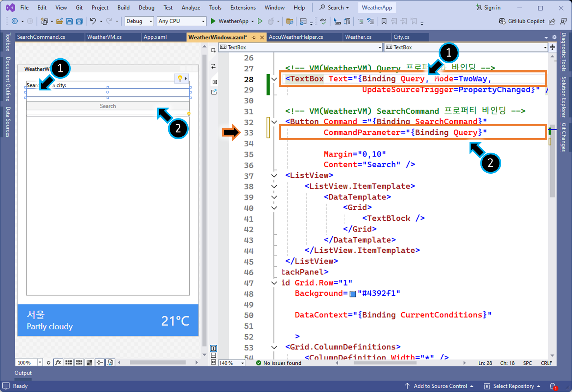
Task: Open the Toolbox side panel tab
Action: point(8,42)
